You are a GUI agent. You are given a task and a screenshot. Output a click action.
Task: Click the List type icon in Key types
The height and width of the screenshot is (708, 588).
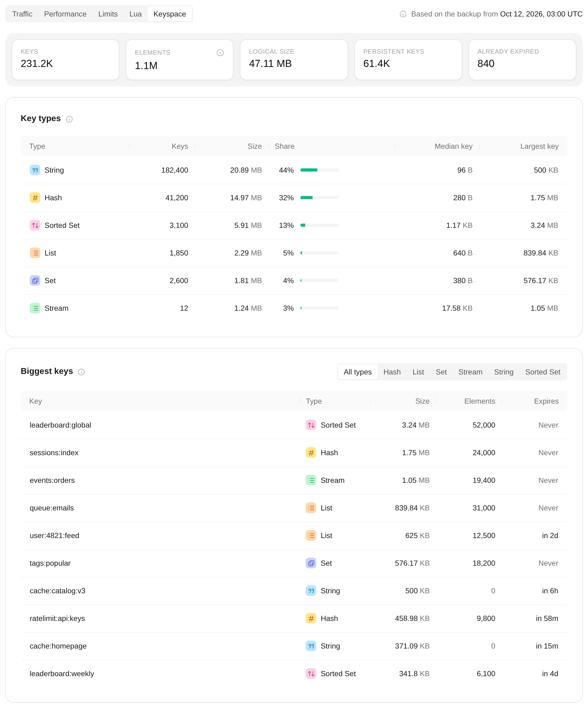click(x=35, y=253)
